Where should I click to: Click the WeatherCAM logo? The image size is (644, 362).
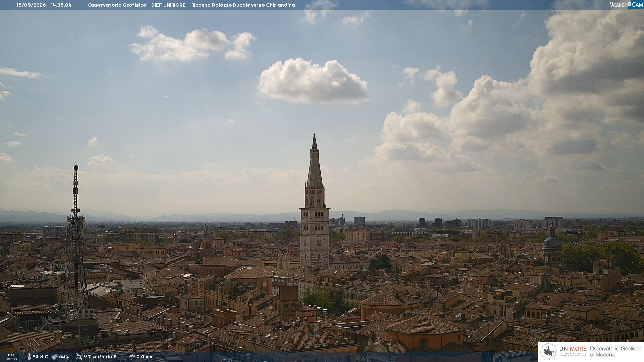pyautogui.click(x=626, y=5)
